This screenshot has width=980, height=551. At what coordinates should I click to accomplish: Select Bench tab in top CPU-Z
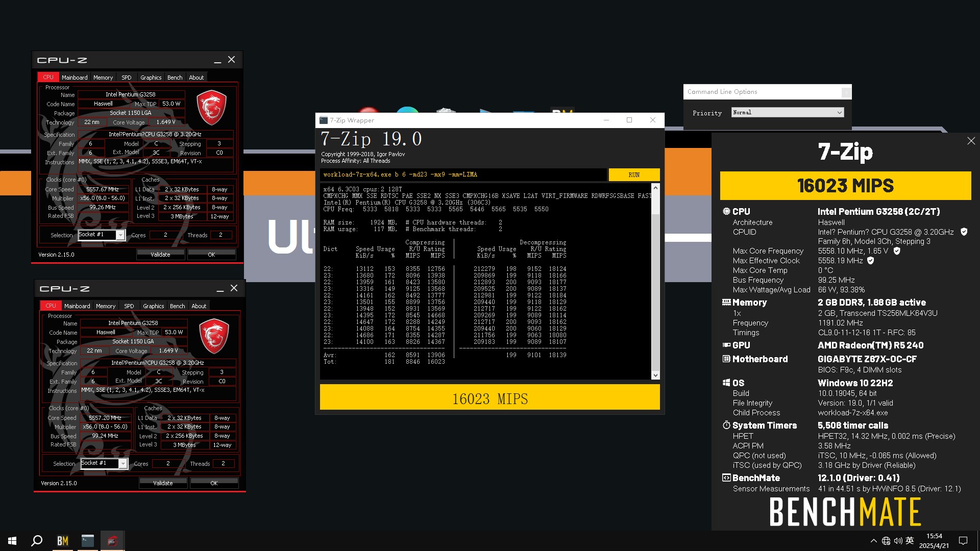(175, 78)
